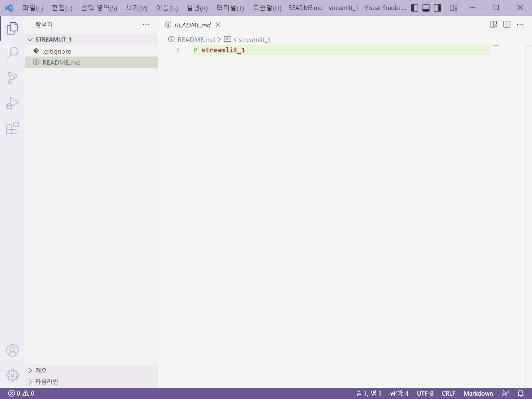
Task: Select the README.md editor tab
Action: coord(192,25)
